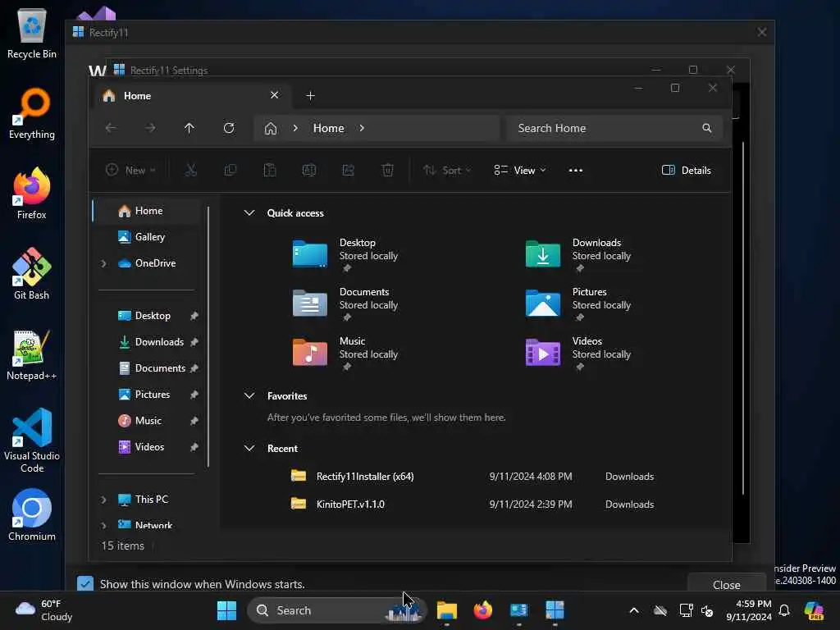Open the Desktop quick access folder
The width and height of the screenshot is (840, 630).
click(345, 253)
